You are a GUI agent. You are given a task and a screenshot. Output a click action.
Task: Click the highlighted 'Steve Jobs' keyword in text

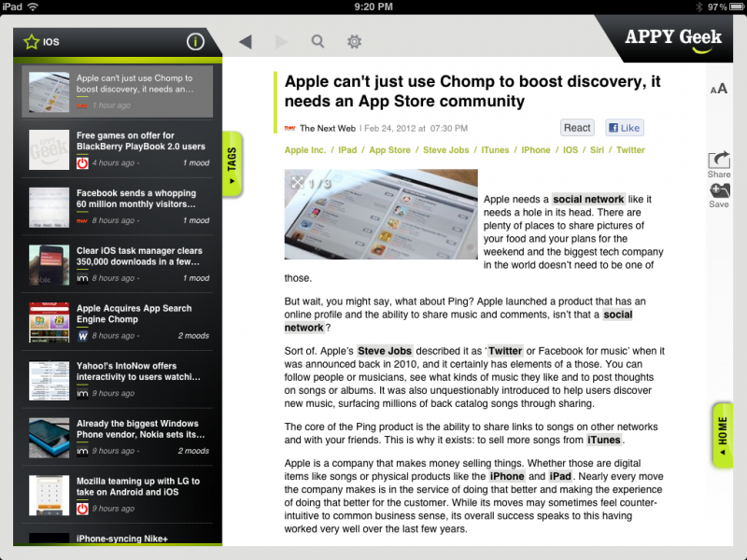click(x=385, y=351)
